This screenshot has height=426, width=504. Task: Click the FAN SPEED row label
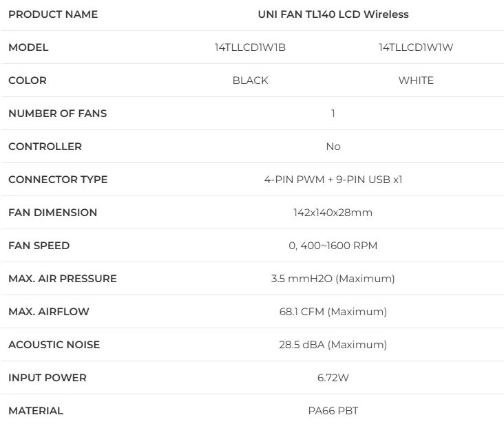(39, 246)
